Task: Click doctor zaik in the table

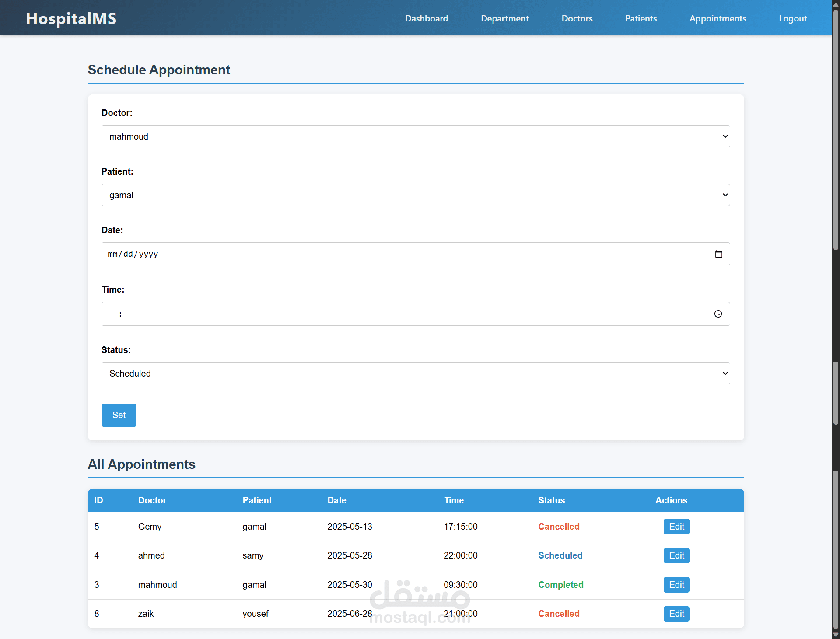Action: (146, 614)
